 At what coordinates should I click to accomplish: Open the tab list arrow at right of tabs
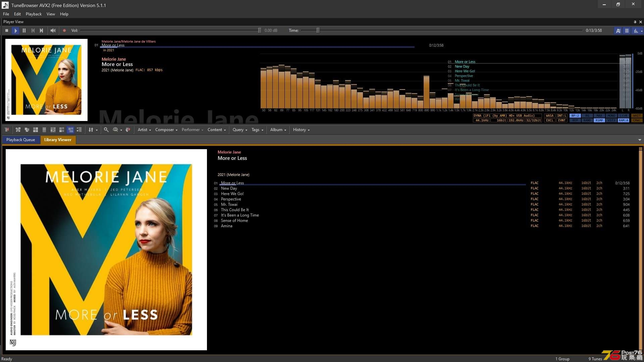pos(640,140)
